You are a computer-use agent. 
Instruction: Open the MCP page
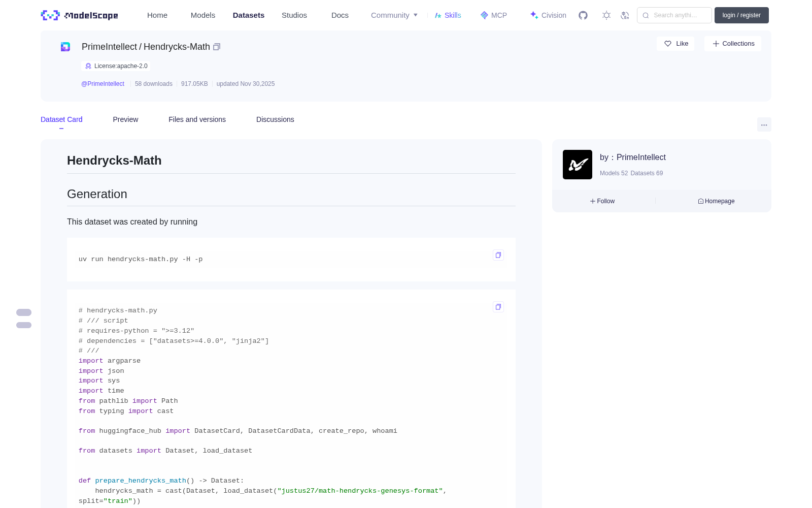[x=494, y=15]
